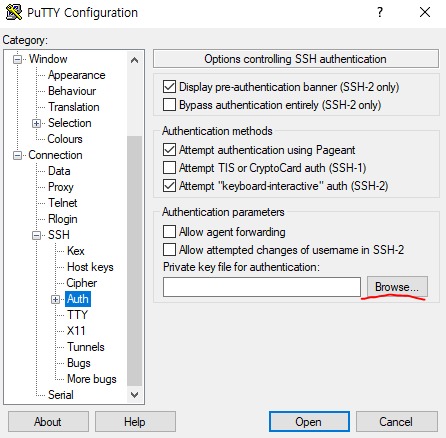Click the category list scroll up arrow
Viewport: 446px width, 438px height.
(134, 60)
